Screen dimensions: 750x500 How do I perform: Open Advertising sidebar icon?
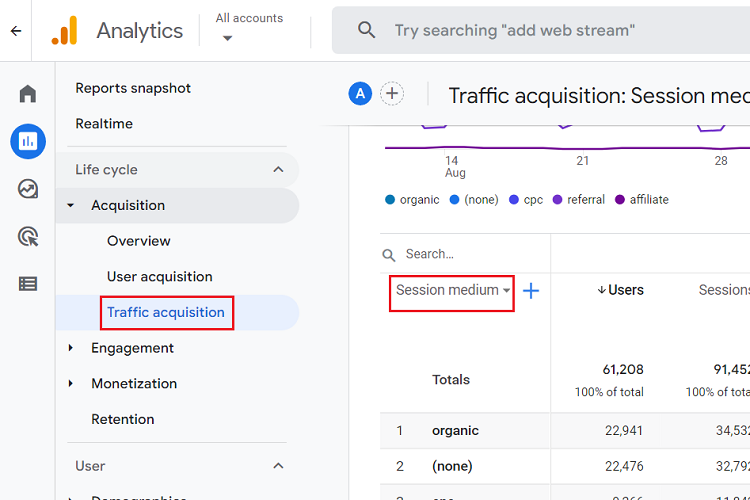[28, 236]
